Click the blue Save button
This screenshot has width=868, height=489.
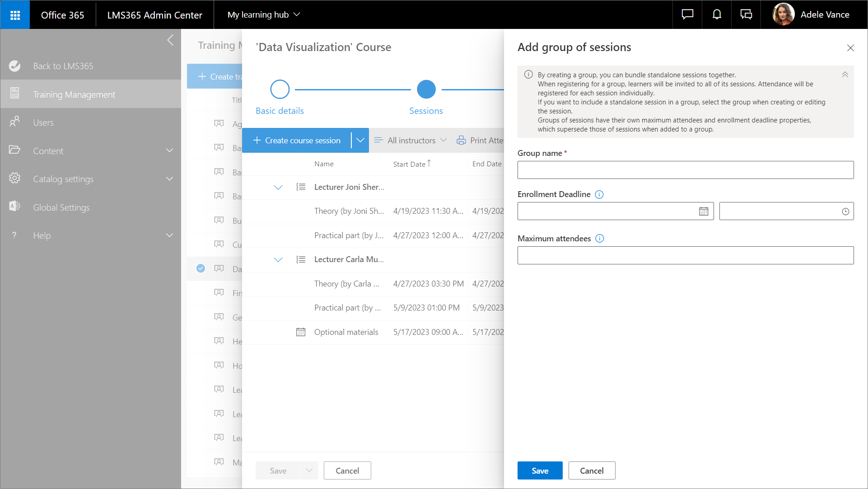tap(540, 470)
